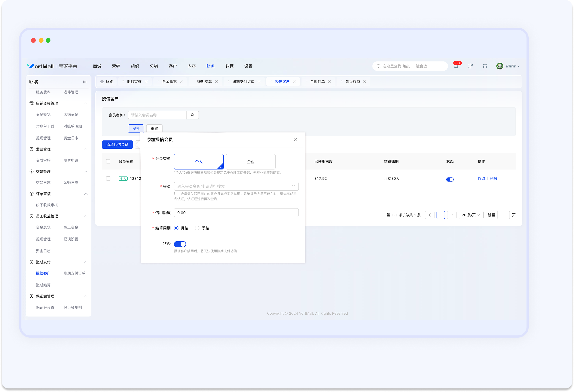The width and height of the screenshot is (574, 392).
Task: Open the 营销 top menu
Action: (x=116, y=66)
